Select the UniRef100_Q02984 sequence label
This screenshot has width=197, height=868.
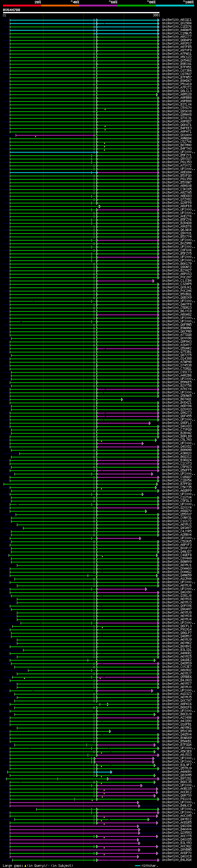pos(176,23)
